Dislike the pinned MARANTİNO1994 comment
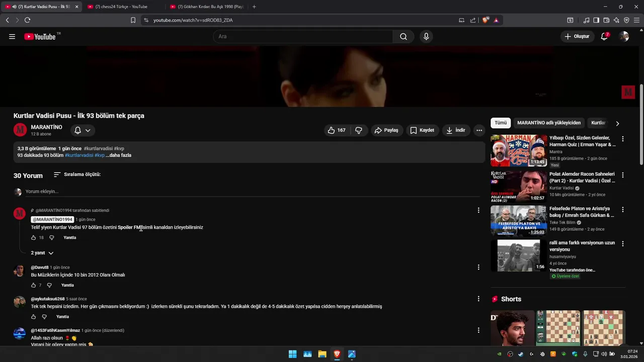Screen dimensions: 644x362 pyautogui.click(x=51, y=238)
